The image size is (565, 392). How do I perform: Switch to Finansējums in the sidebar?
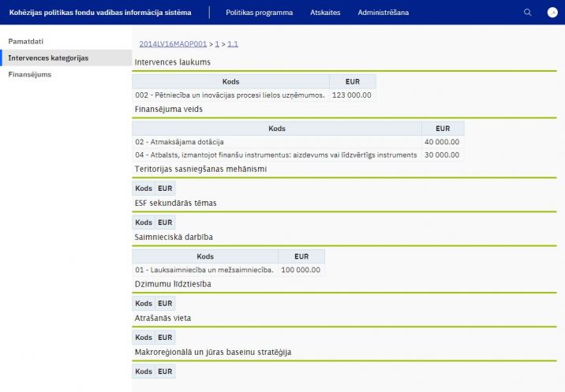click(x=29, y=75)
